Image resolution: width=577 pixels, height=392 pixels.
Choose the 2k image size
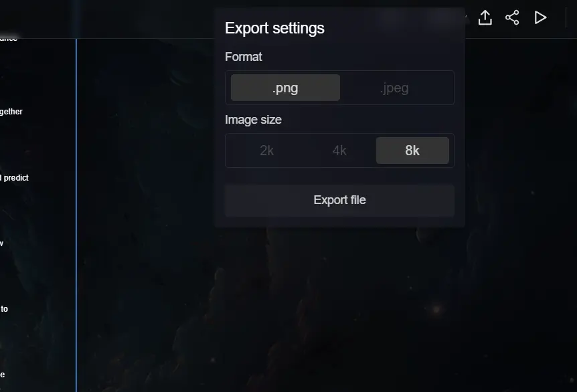266,151
